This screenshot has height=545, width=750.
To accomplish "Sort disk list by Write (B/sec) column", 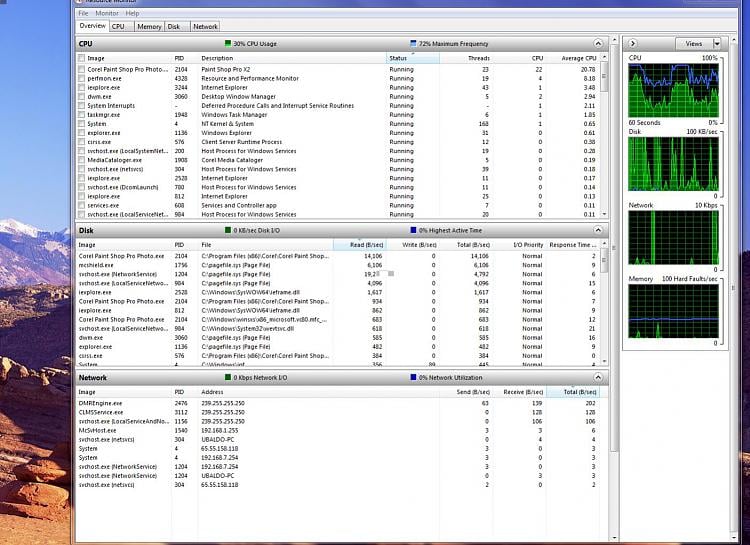I will click(413, 245).
